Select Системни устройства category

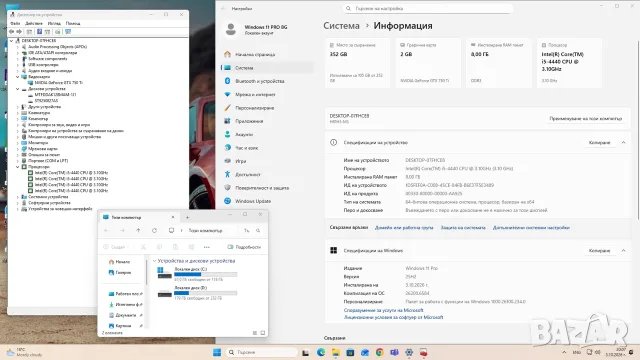tap(48, 197)
